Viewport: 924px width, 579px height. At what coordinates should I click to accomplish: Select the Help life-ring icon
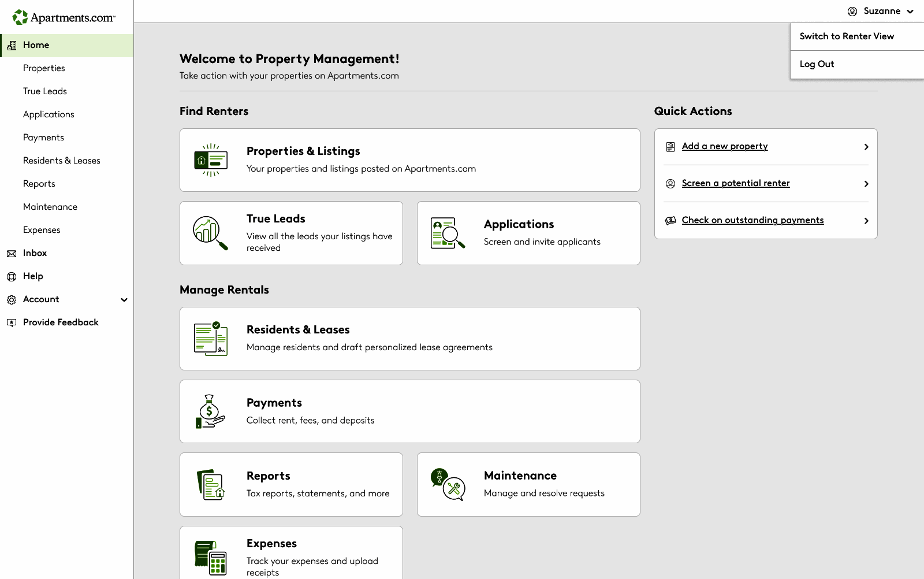point(12,276)
